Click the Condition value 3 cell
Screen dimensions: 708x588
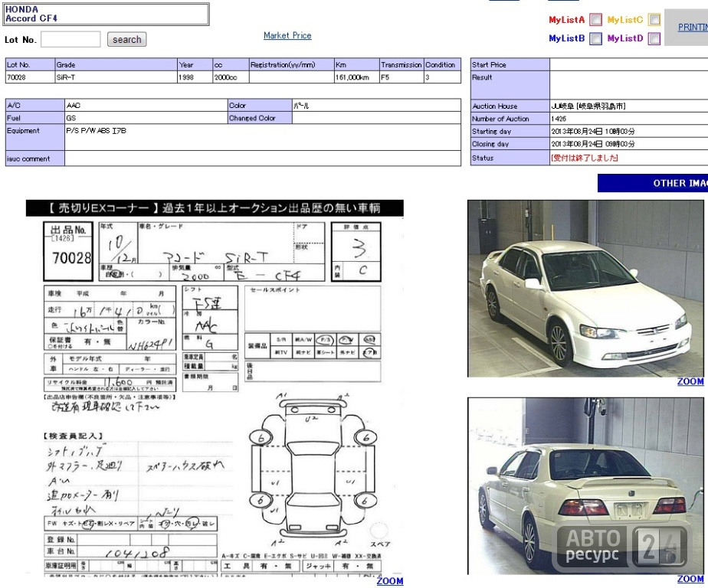(x=443, y=77)
